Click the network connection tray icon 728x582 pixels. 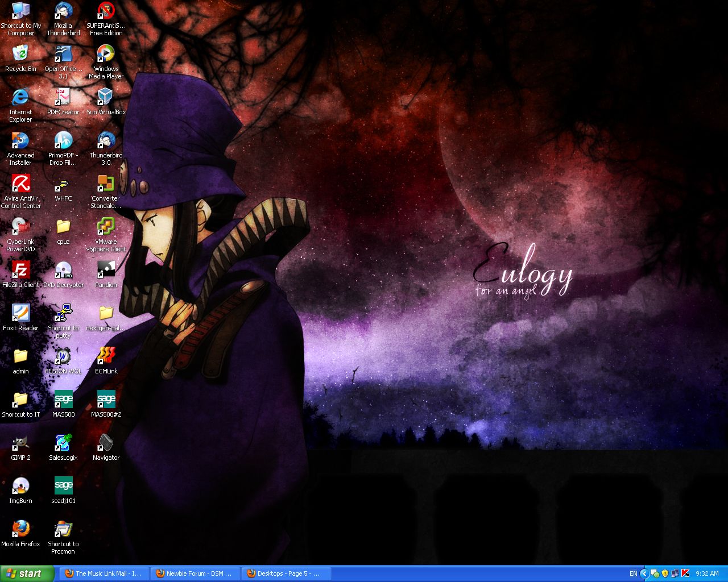(675, 573)
